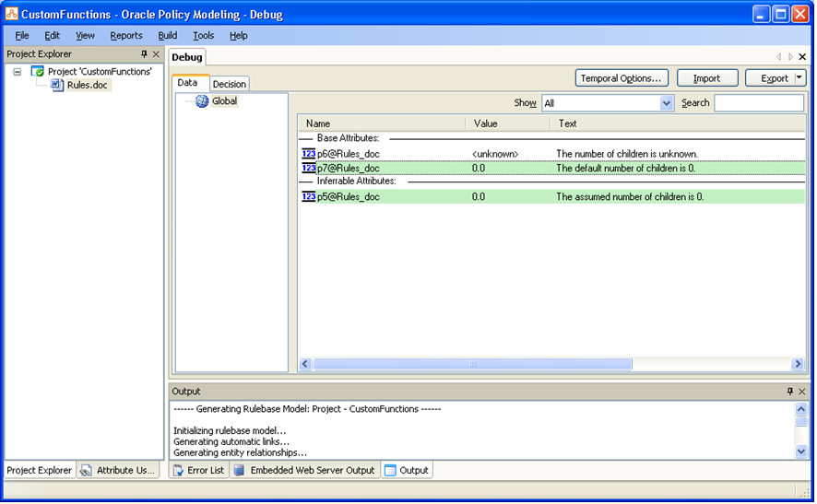The image size is (817, 504).
Task: Click the Output tab window icon
Action: tap(390, 470)
